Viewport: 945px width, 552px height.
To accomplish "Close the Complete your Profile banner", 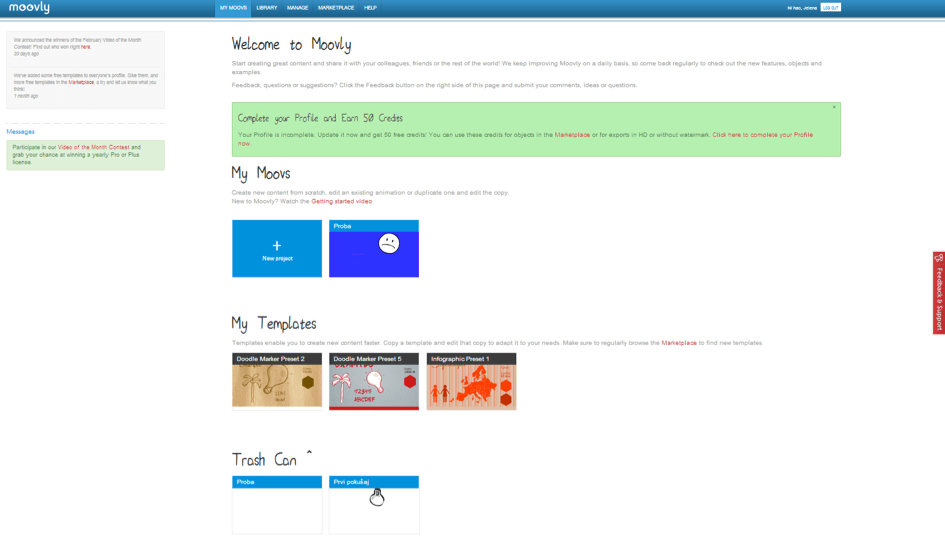I will (834, 107).
